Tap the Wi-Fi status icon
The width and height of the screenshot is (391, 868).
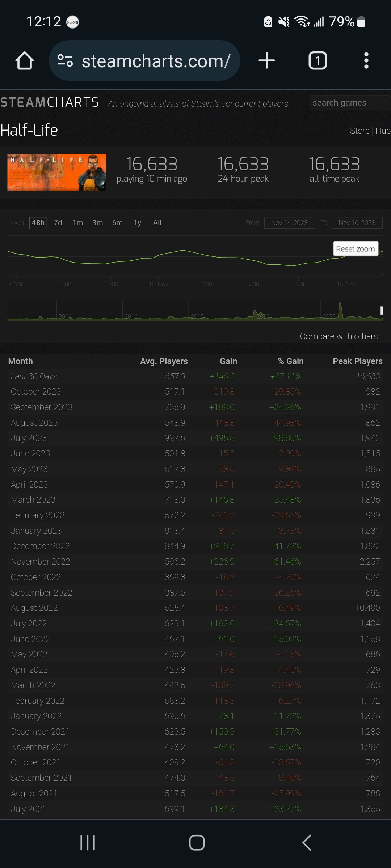pyautogui.click(x=302, y=22)
